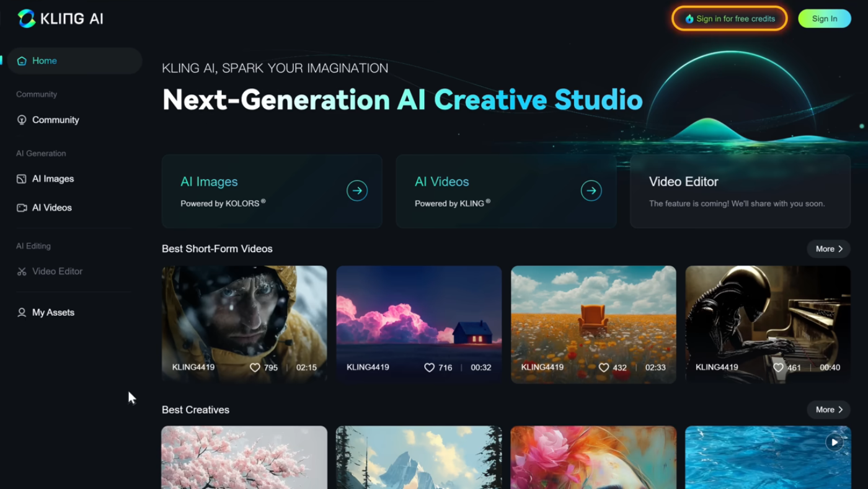The height and width of the screenshot is (489, 868).
Task: Click More next to Best Creatives
Action: coord(829,410)
